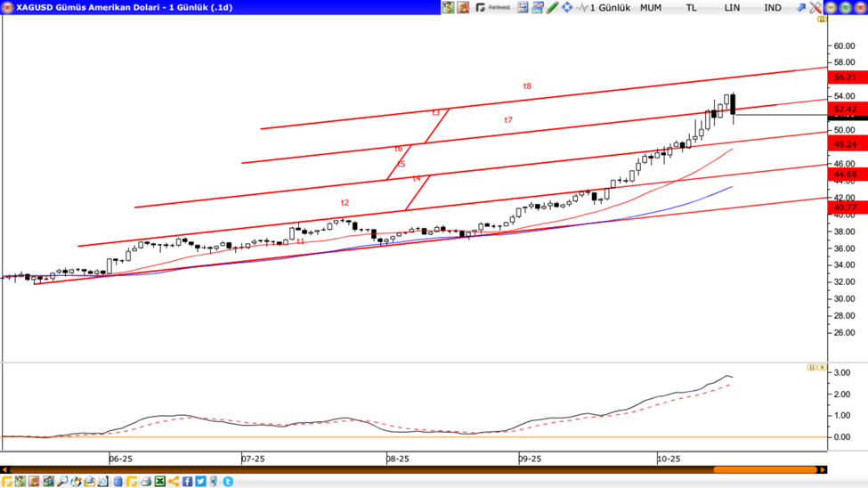Close the indicator sub-panel
This screenshot has width=868, height=488.
(821, 367)
